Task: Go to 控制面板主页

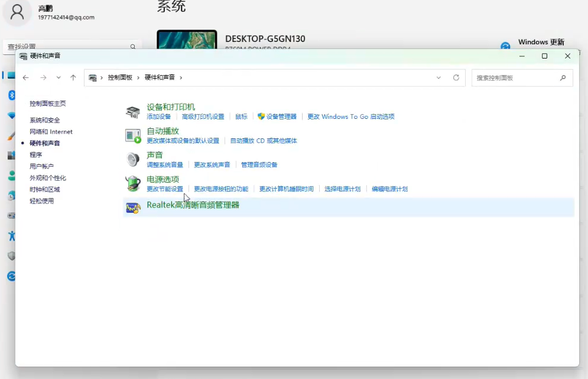Action: coord(48,103)
